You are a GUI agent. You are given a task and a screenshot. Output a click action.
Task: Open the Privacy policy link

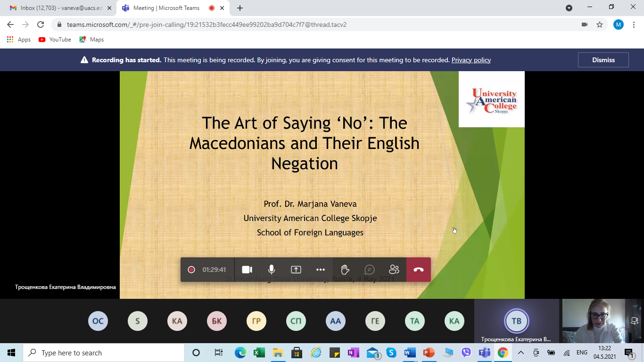(x=471, y=60)
